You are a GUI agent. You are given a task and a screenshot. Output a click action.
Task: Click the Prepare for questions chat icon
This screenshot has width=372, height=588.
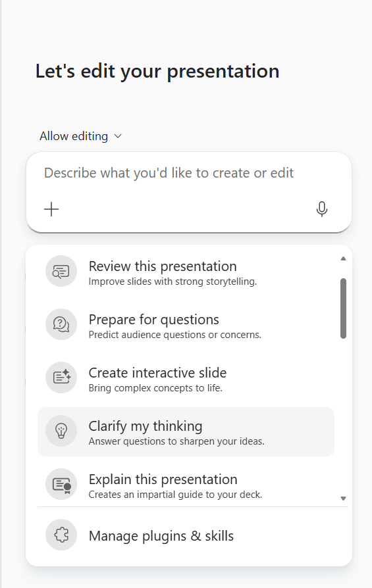(61, 324)
